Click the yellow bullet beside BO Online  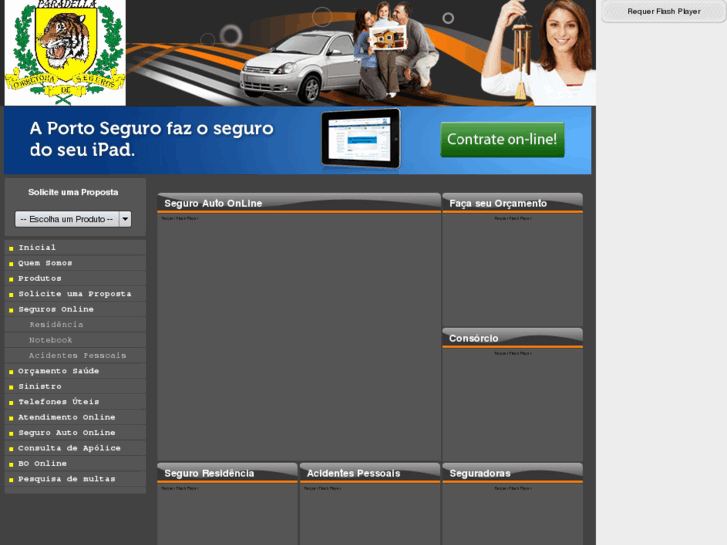(x=11, y=464)
